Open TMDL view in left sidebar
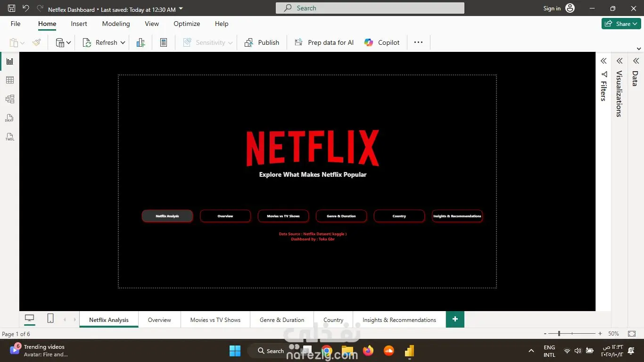 click(9, 137)
